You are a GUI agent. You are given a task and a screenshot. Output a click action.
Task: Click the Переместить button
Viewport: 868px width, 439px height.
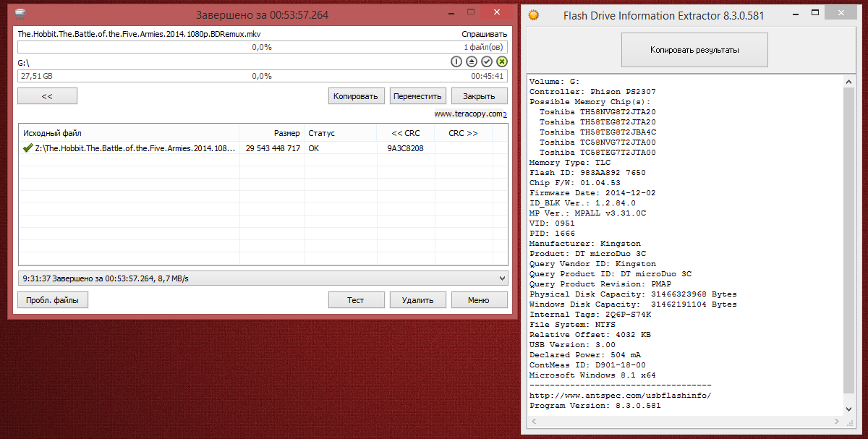point(417,96)
